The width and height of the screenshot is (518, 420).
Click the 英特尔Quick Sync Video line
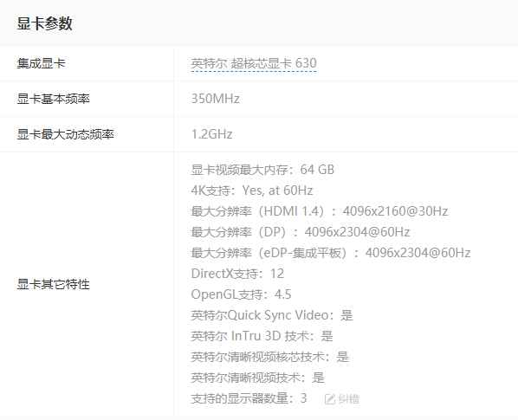pyautogui.click(x=272, y=316)
